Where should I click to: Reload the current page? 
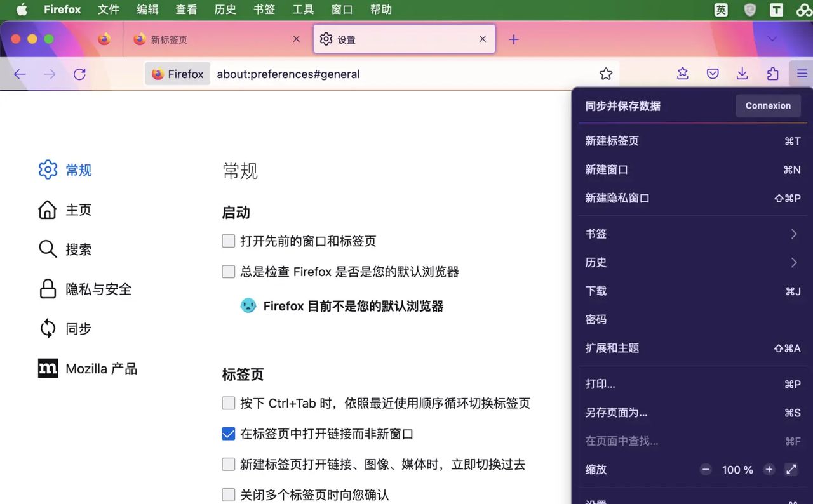[79, 74]
